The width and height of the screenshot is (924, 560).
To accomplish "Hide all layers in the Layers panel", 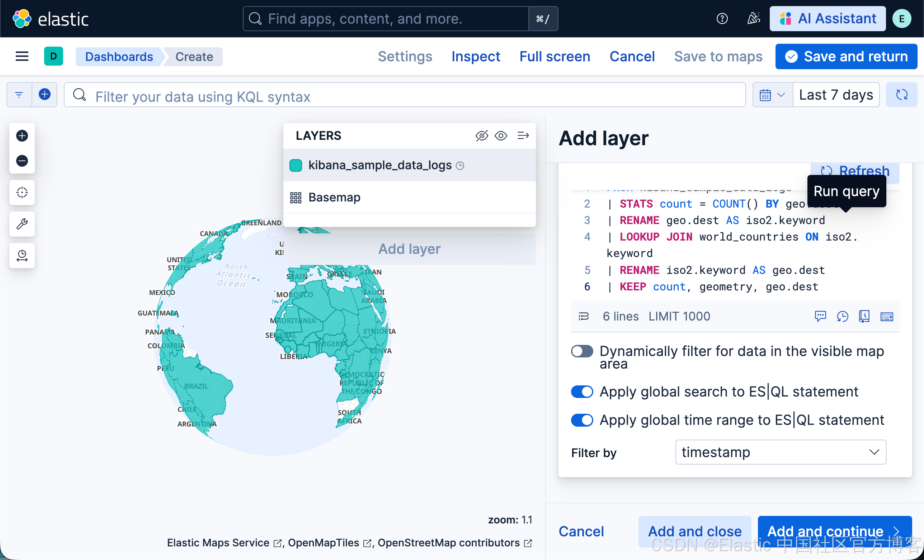I will point(481,136).
